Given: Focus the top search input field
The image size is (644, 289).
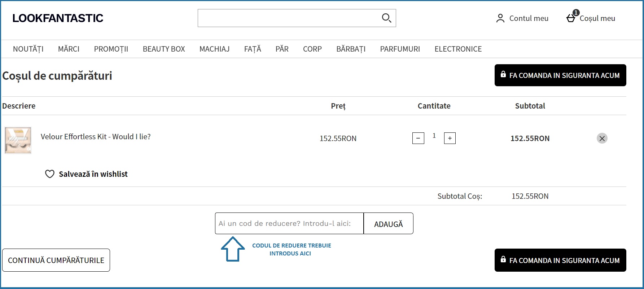Looking at the screenshot, I should [x=297, y=18].
